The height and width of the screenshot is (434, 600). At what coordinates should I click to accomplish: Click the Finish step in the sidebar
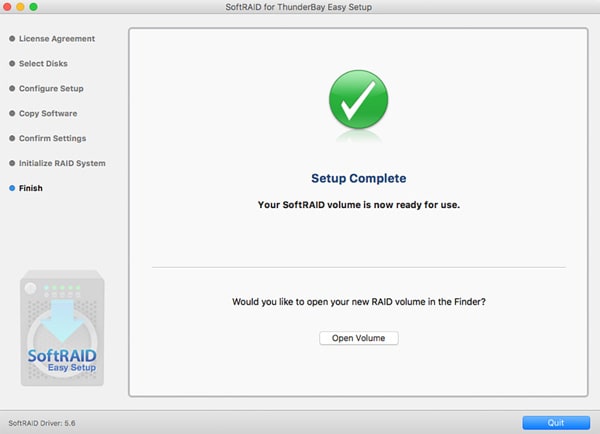pyautogui.click(x=31, y=188)
